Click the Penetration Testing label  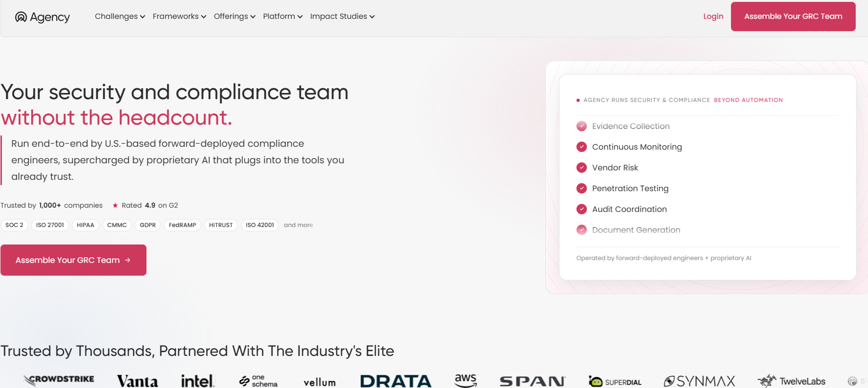coord(630,188)
